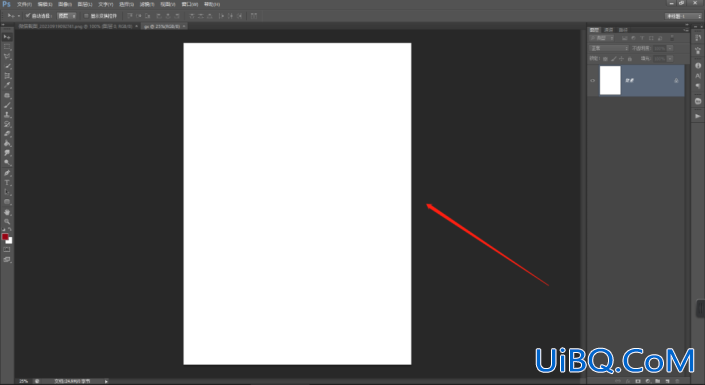Open the Fill slider dropdown arrow
Image resolution: width=705 pixels, height=385 pixels.
point(670,58)
